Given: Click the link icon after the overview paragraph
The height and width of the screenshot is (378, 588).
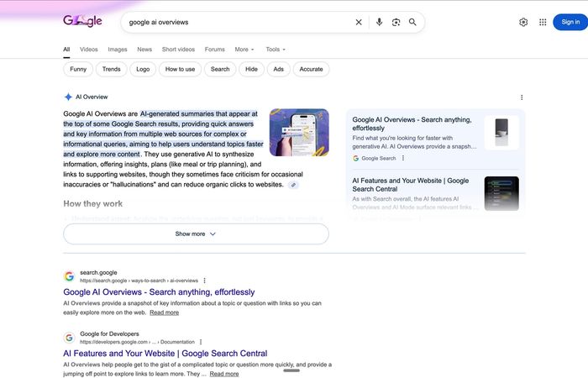Looking at the screenshot, I should click(293, 185).
